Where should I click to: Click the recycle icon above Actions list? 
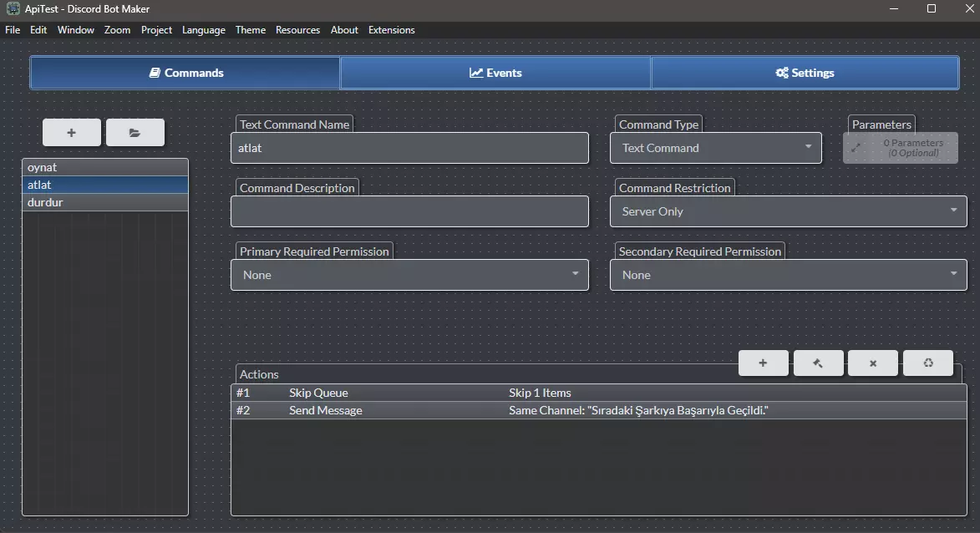(x=927, y=363)
